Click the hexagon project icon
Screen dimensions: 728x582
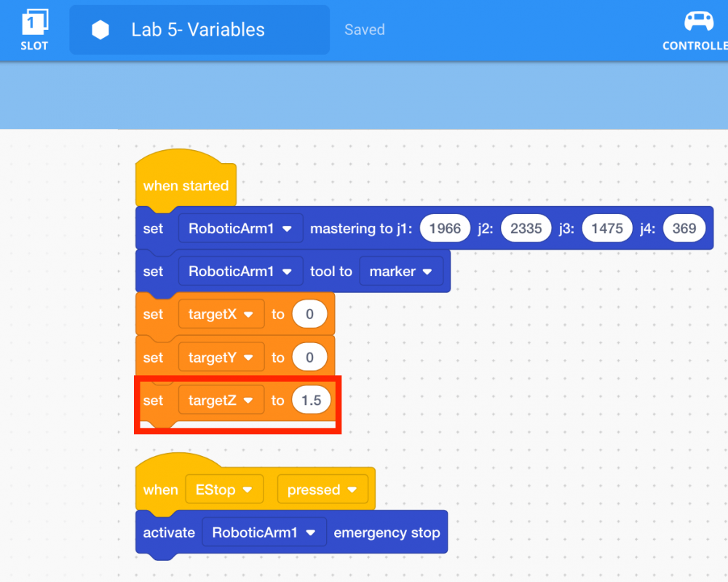coord(100,30)
